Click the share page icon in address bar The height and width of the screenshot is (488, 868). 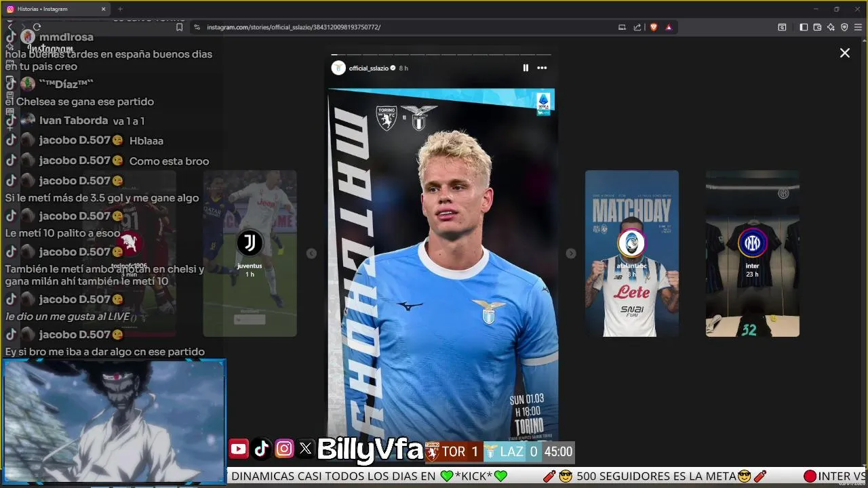(x=637, y=27)
